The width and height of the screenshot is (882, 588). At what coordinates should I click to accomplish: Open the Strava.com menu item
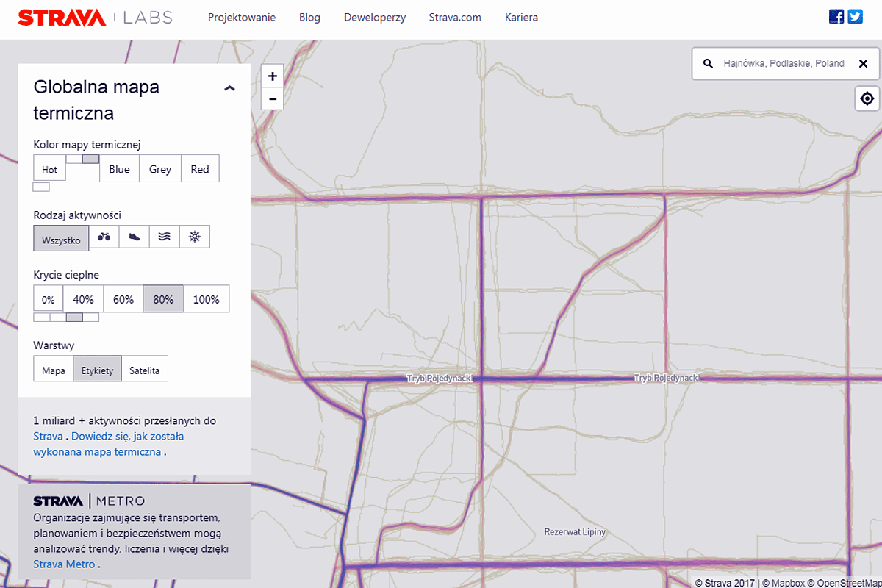455,18
